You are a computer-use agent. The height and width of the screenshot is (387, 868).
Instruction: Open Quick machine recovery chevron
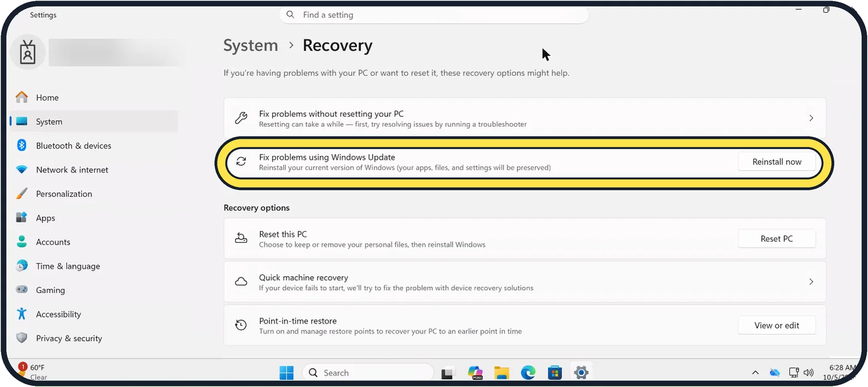(811, 282)
